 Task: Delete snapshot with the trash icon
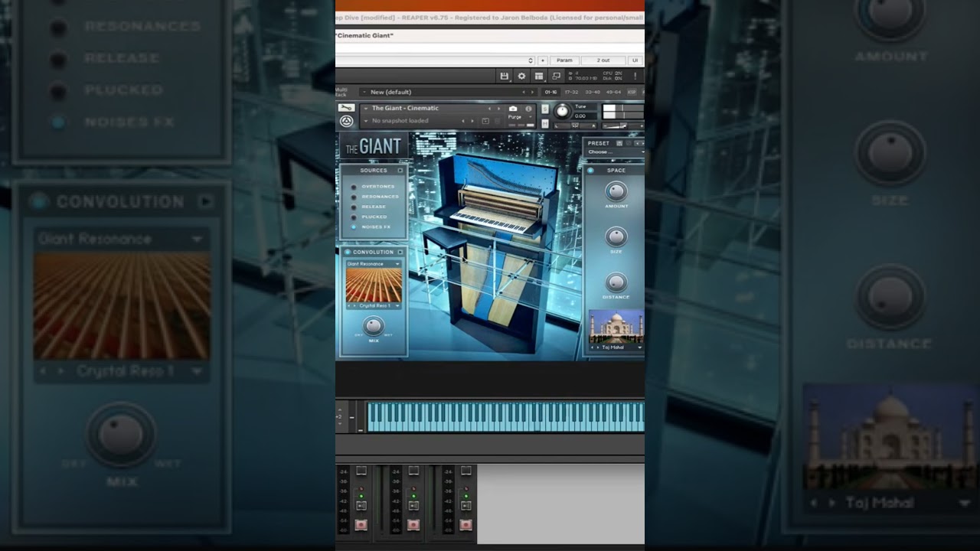coord(498,121)
